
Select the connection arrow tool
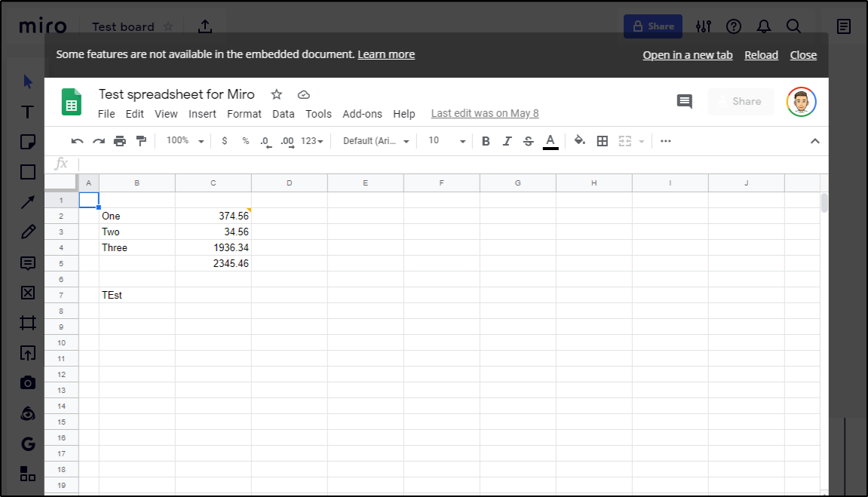[x=28, y=202]
